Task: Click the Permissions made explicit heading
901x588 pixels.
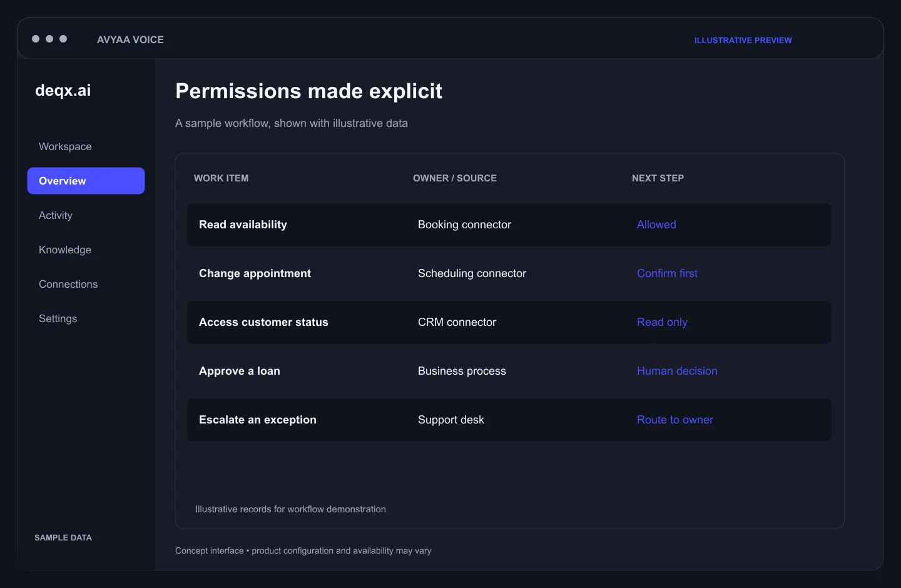Action: click(x=308, y=91)
